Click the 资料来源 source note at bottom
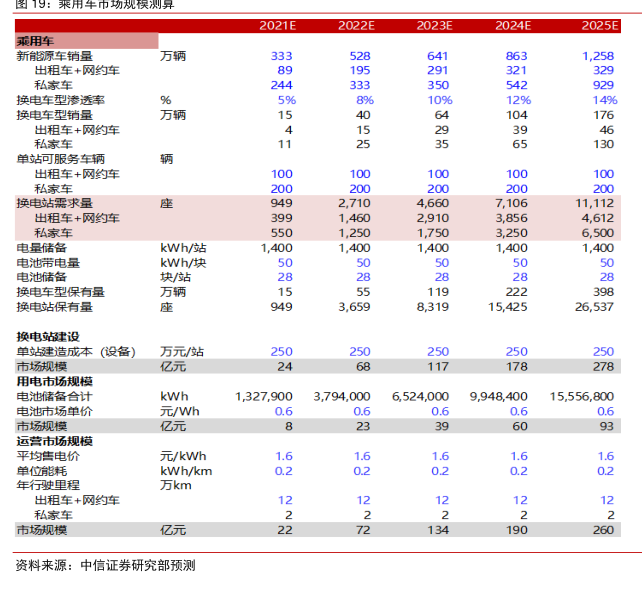Viewport: 642px width, 593px height. pos(105,566)
